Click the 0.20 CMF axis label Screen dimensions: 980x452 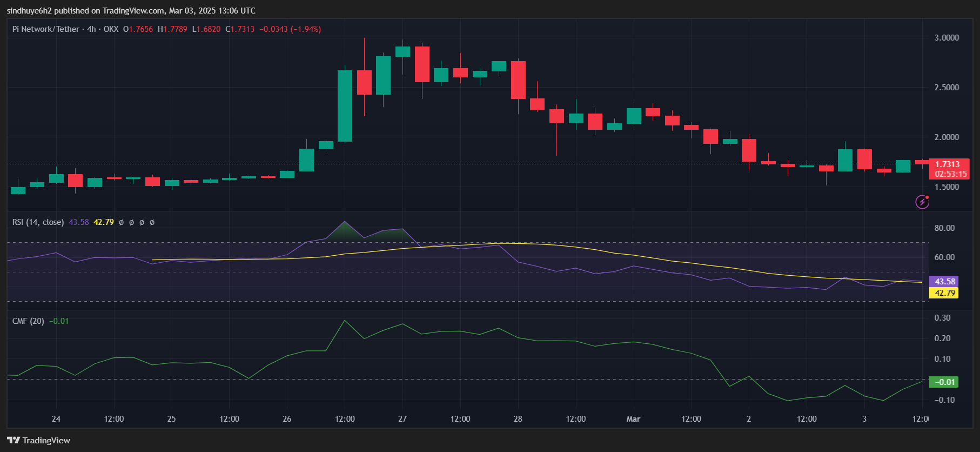[943, 338]
